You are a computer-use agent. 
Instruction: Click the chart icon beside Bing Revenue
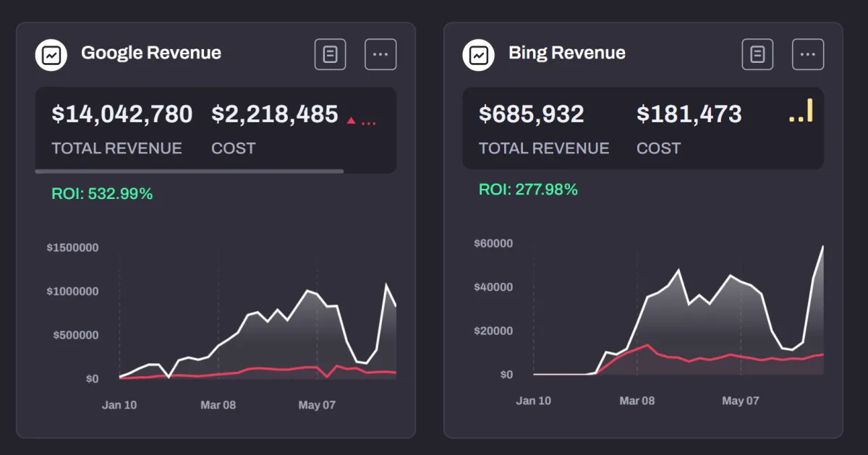478,54
